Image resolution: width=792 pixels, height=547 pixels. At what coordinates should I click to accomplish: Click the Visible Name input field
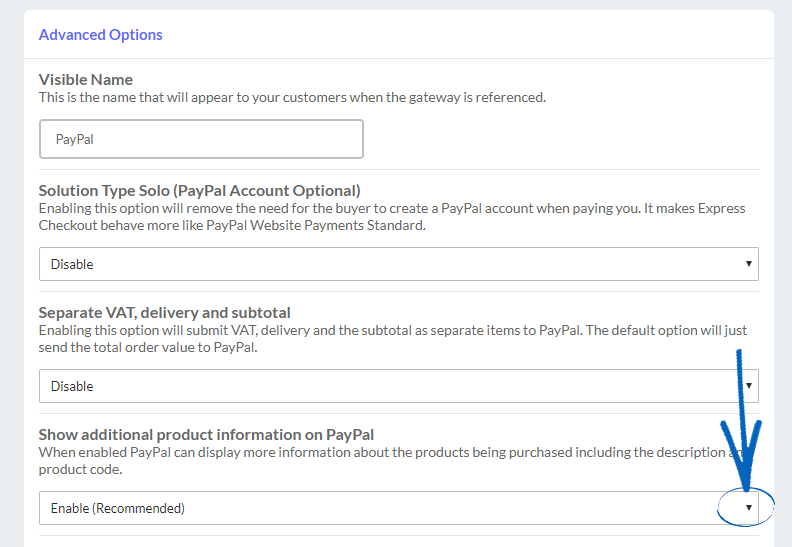(201, 139)
